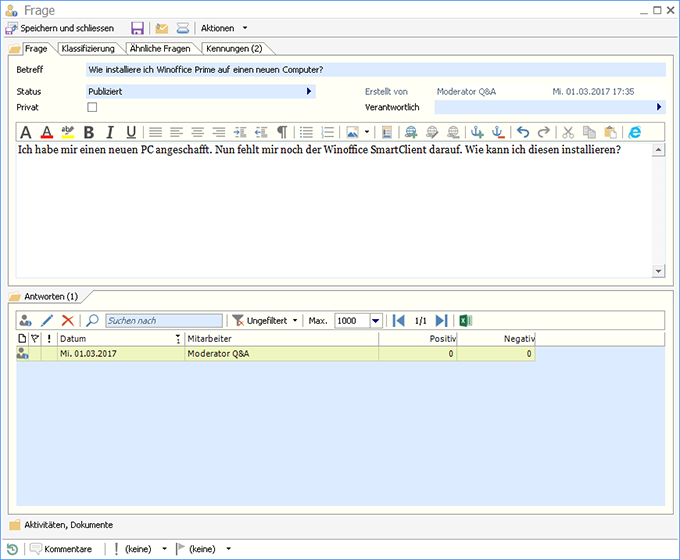Click the editor scrollbar up arrow

[658, 150]
